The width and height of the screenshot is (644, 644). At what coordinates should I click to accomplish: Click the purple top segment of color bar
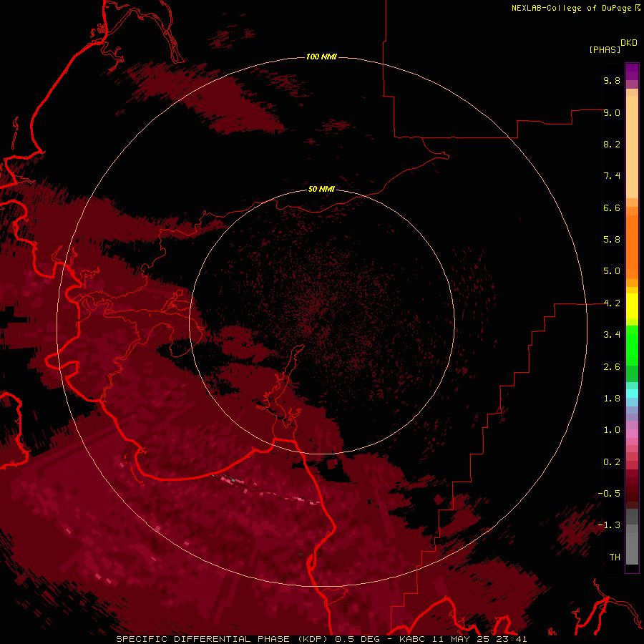click(632, 72)
